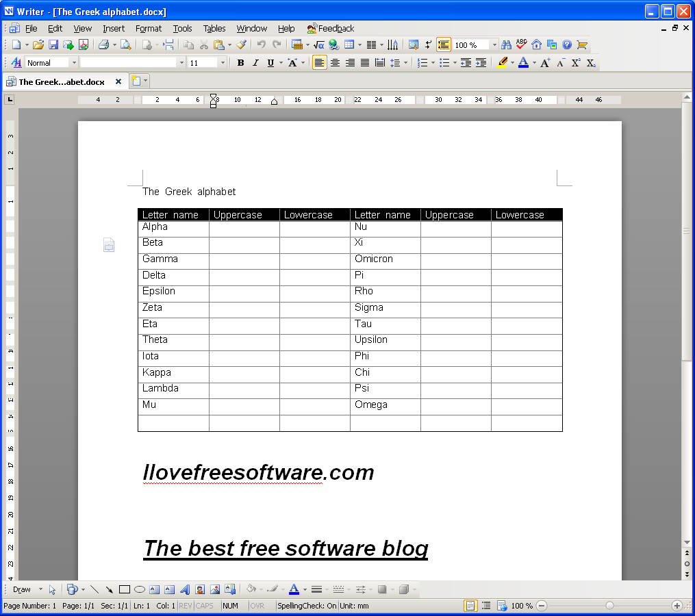695x616 pixels.
Task: Open Help with the question mark icon
Action: pos(567,44)
